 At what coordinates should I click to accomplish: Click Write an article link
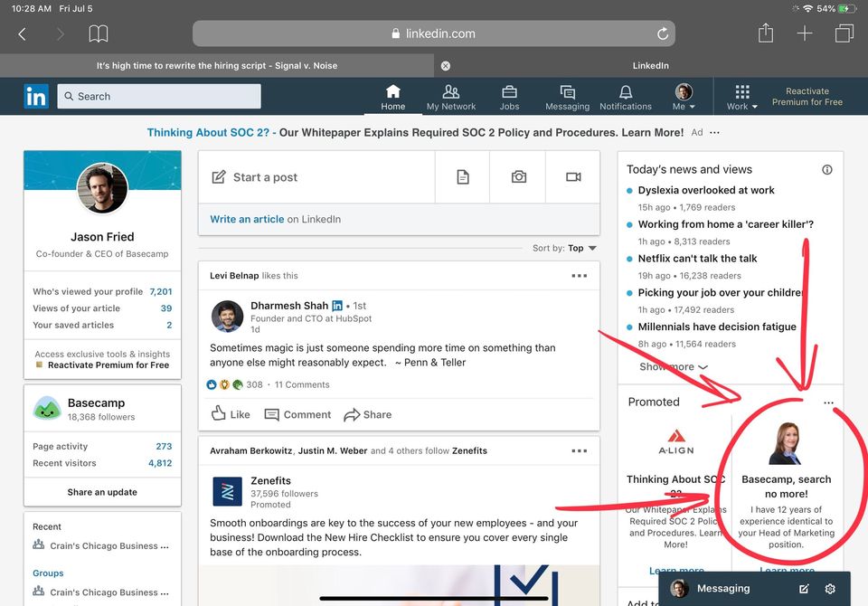pos(247,220)
